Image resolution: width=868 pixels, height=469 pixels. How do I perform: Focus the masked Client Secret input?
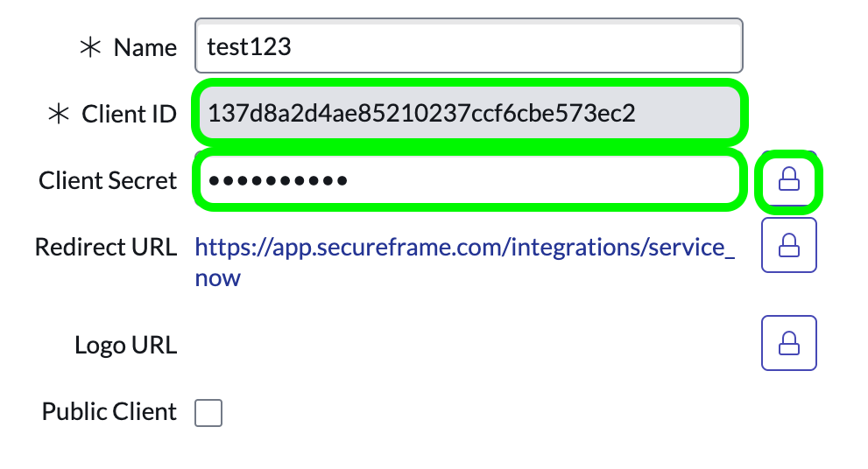[469, 179]
